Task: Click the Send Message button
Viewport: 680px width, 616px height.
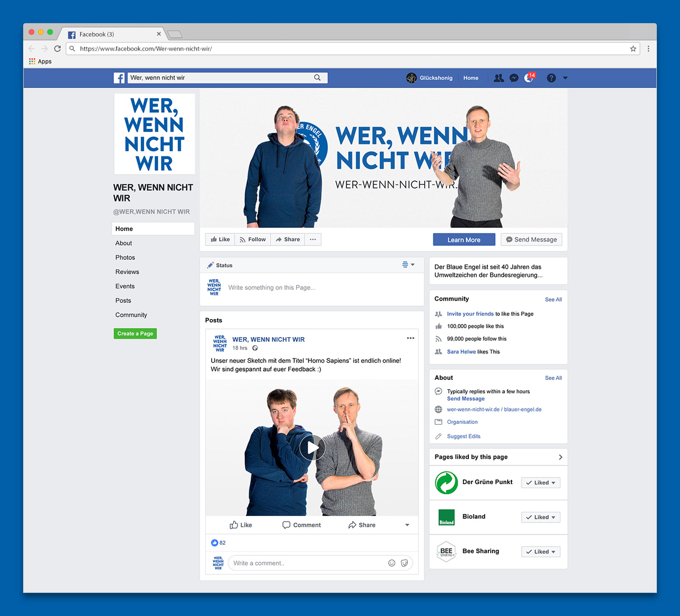Action: click(531, 240)
